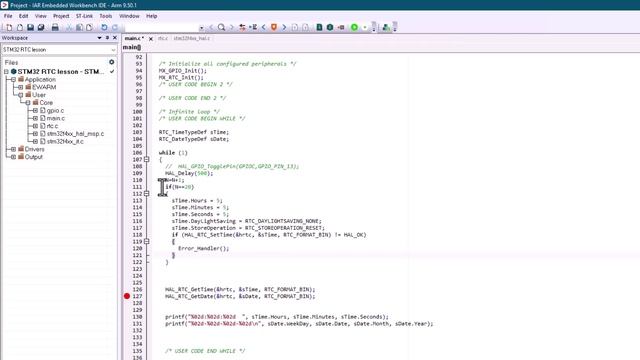Click the Cut scissors icon
Viewport: 640px width, 360px height.
(x=69, y=27)
